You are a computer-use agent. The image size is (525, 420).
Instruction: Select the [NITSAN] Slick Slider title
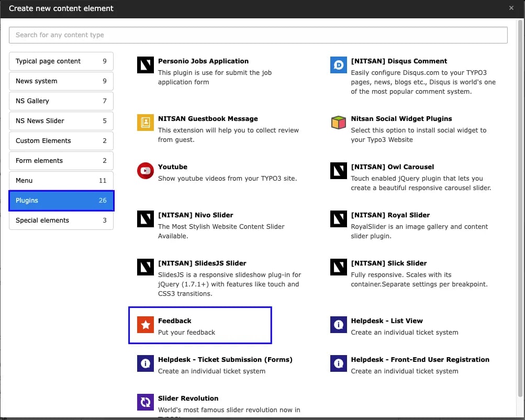tap(389, 263)
